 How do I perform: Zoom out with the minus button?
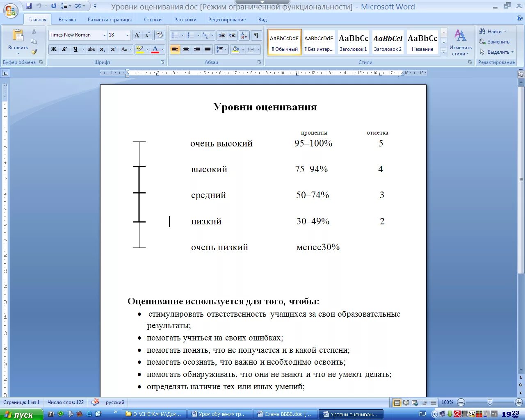pos(461,402)
